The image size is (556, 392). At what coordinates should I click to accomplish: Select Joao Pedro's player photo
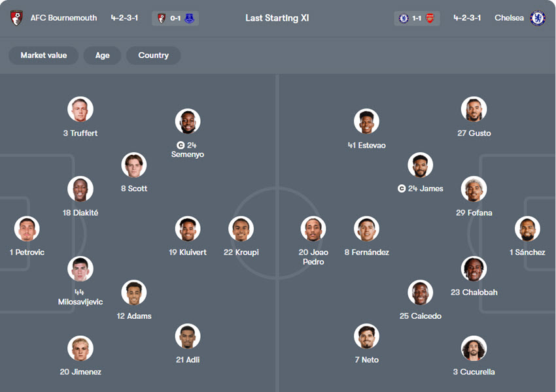click(313, 229)
